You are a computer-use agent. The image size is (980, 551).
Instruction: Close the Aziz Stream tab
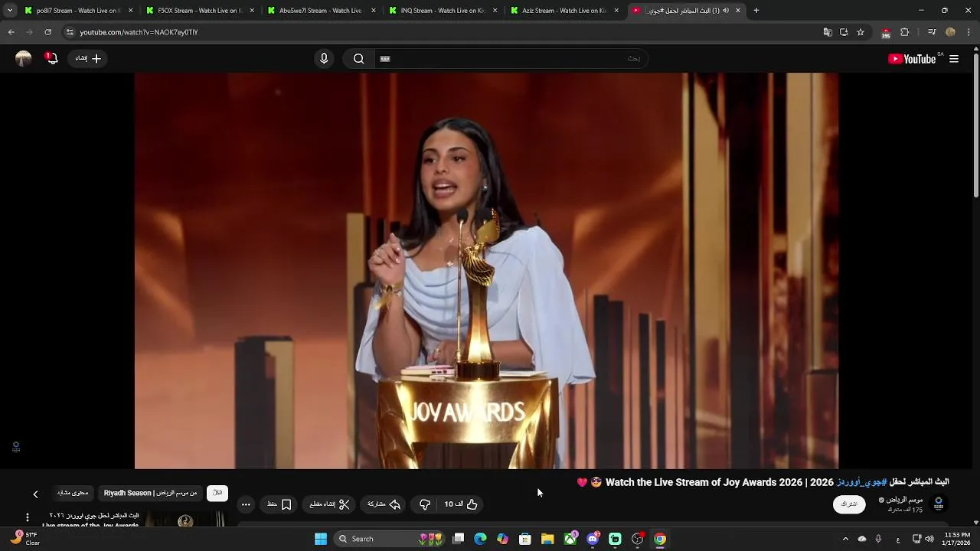click(616, 11)
